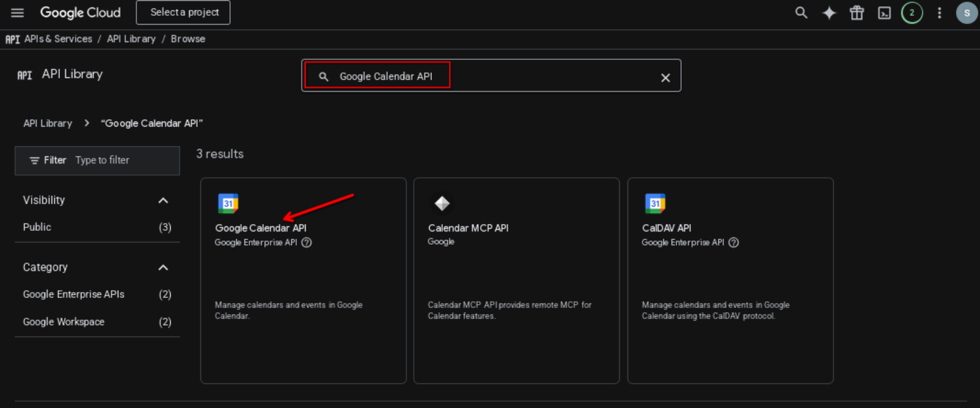
Task: Click the Filter lines icon
Action: [x=34, y=160]
